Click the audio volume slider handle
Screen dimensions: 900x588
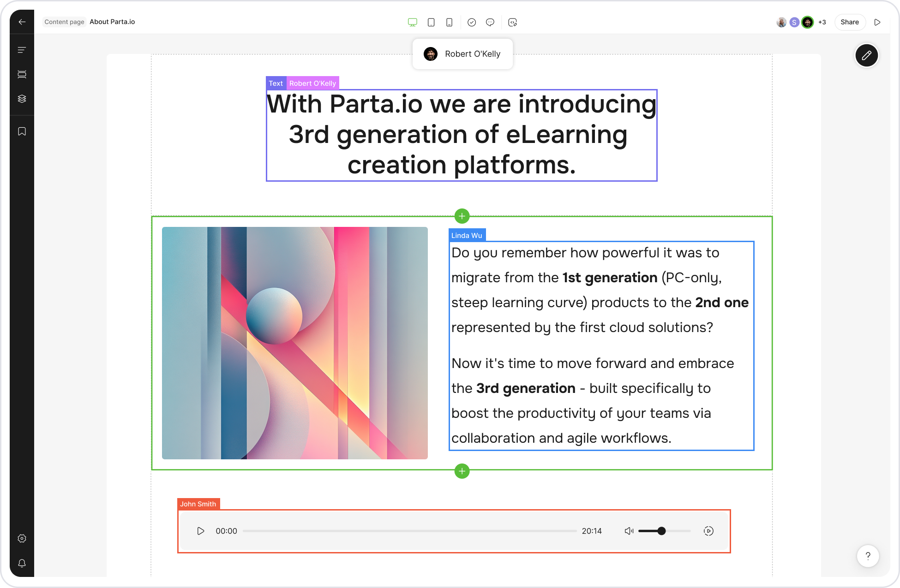click(x=661, y=531)
